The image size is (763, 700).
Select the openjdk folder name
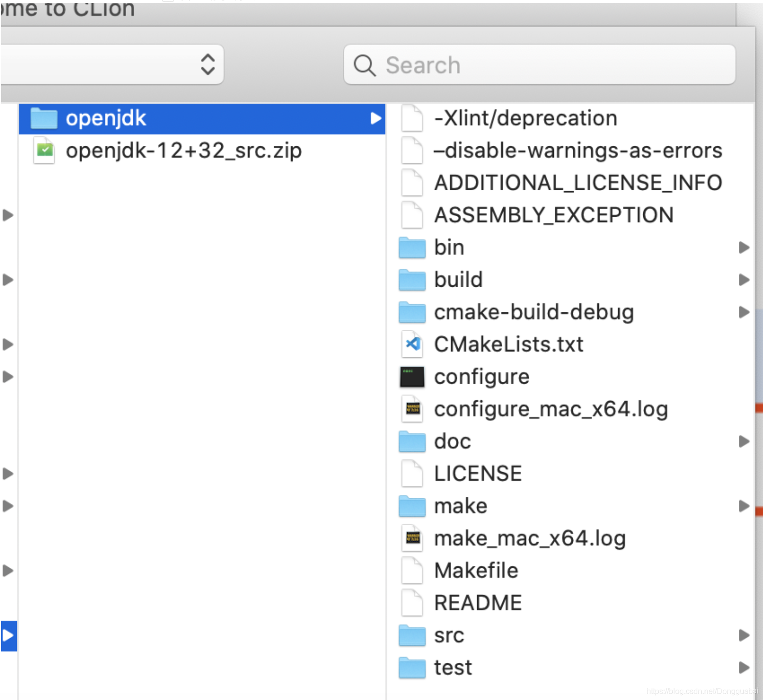tap(106, 118)
